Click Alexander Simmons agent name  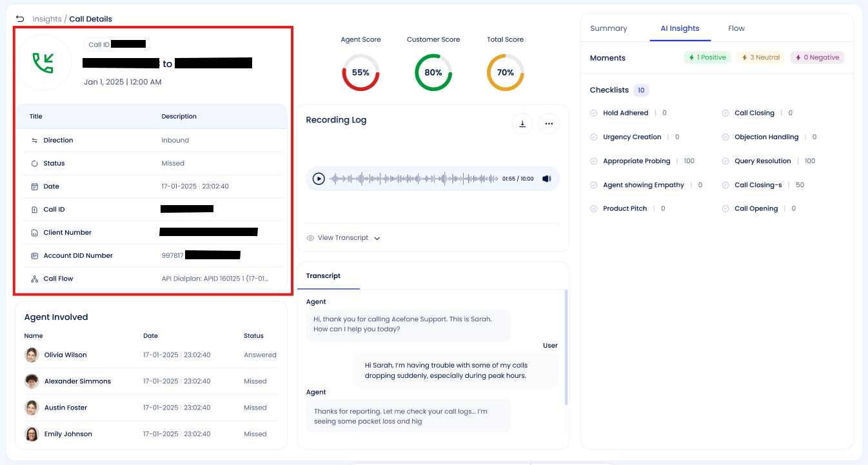coord(77,381)
